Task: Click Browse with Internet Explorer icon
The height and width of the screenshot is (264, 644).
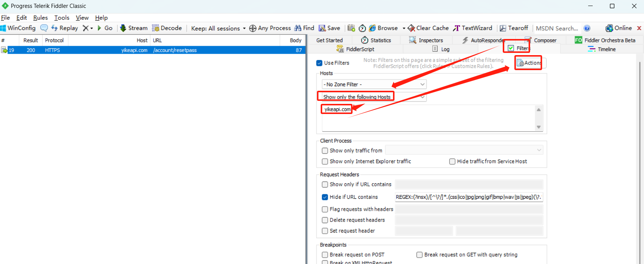Action: (x=372, y=28)
